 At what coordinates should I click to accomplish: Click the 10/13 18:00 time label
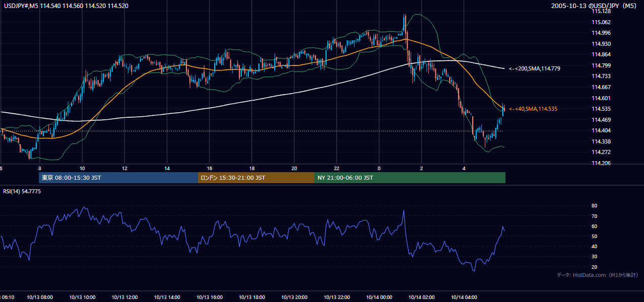pyautogui.click(x=251, y=297)
